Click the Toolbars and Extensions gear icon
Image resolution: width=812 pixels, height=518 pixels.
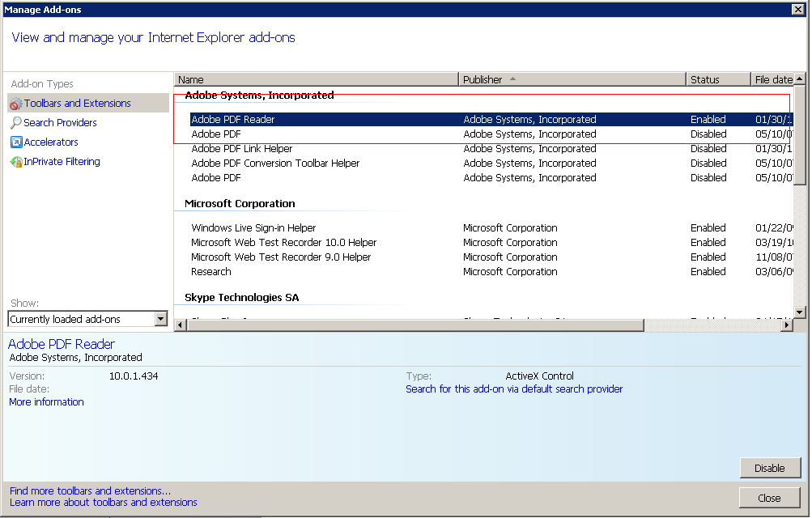[x=16, y=104]
